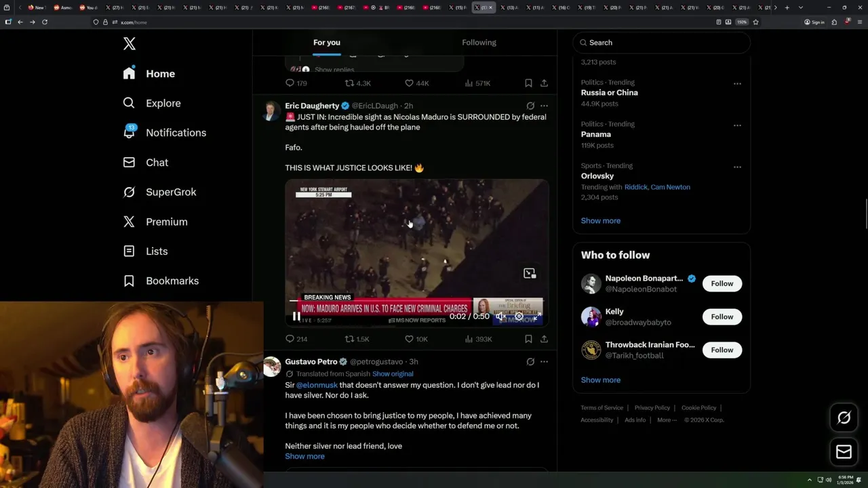Image resolution: width=868 pixels, height=488 pixels.
Task: Click Sign in in browser toolbar
Action: coord(814,22)
